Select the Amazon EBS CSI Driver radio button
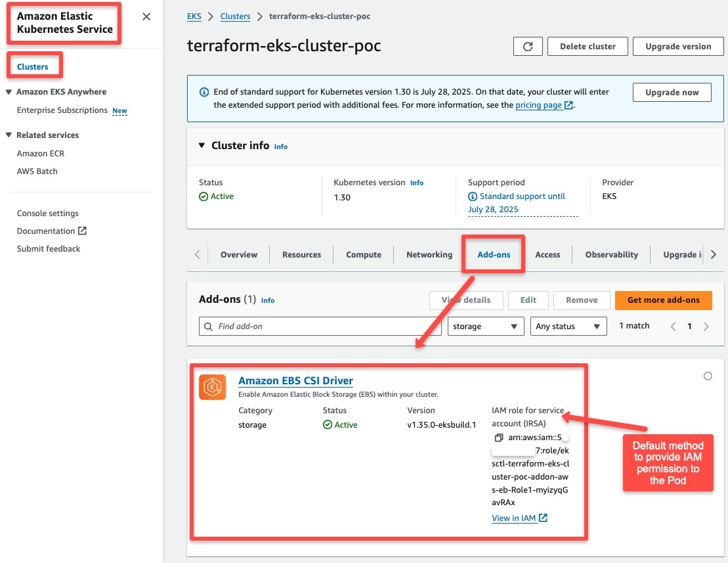 tap(708, 376)
